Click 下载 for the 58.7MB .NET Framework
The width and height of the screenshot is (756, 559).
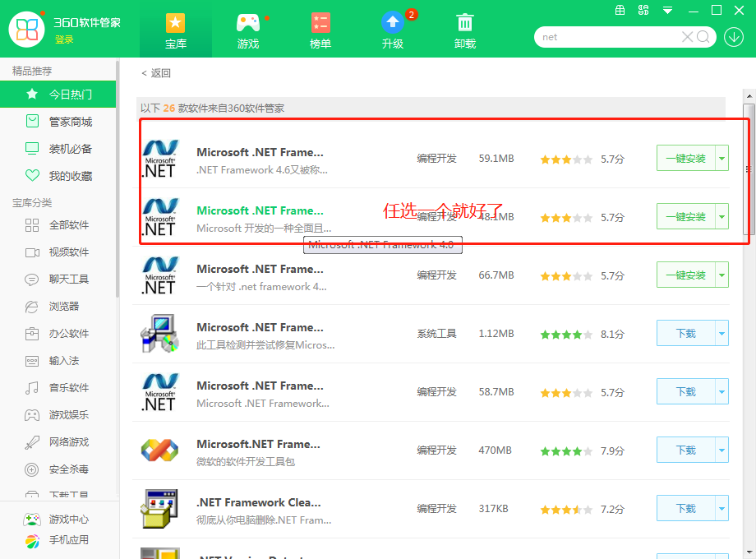(x=685, y=391)
